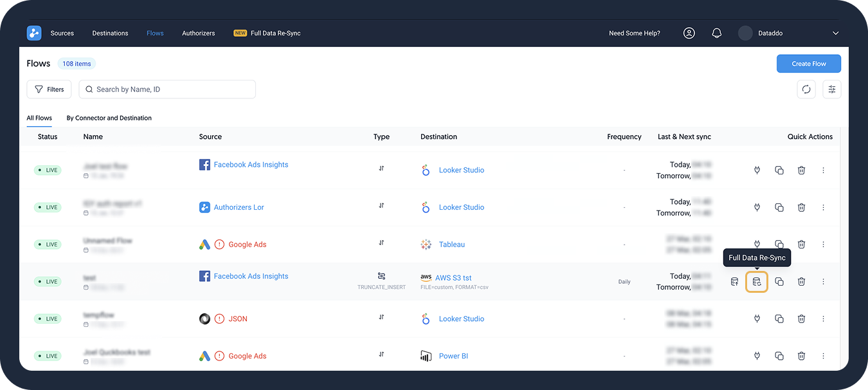Duplicate the Authorizers Lor flow
The height and width of the screenshot is (390, 868).
(x=779, y=207)
